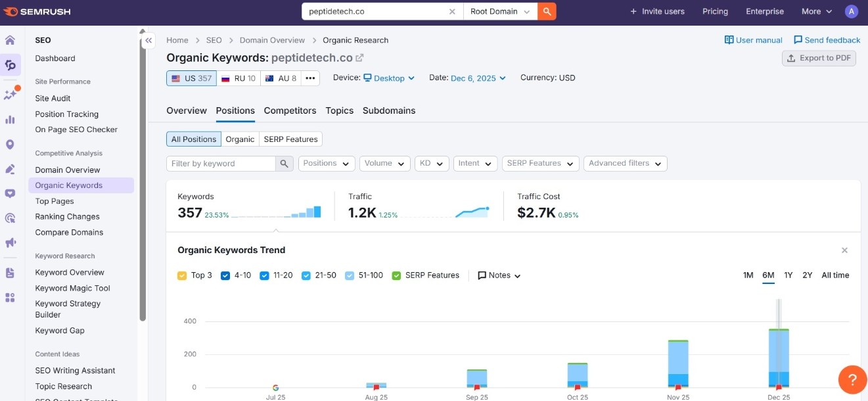The height and width of the screenshot is (401, 868).
Task: Open Keyword Magic Tool in sidebar
Action: [x=72, y=288]
